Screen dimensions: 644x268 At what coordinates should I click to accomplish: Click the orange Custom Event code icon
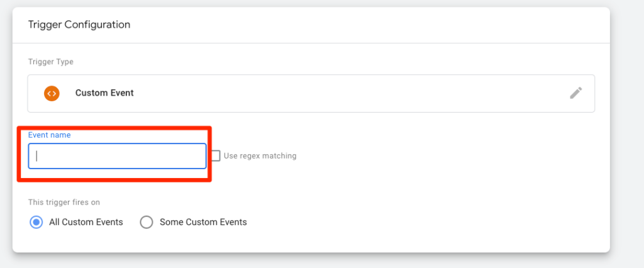(x=52, y=93)
